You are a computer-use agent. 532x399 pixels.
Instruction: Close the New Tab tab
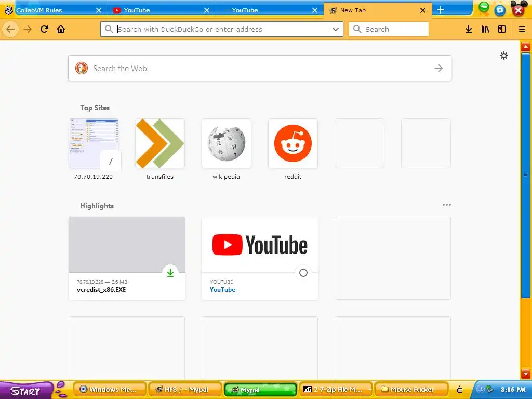423,10
